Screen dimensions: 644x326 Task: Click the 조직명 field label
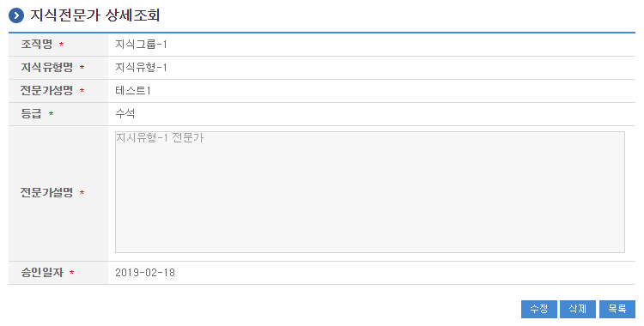point(37,45)
